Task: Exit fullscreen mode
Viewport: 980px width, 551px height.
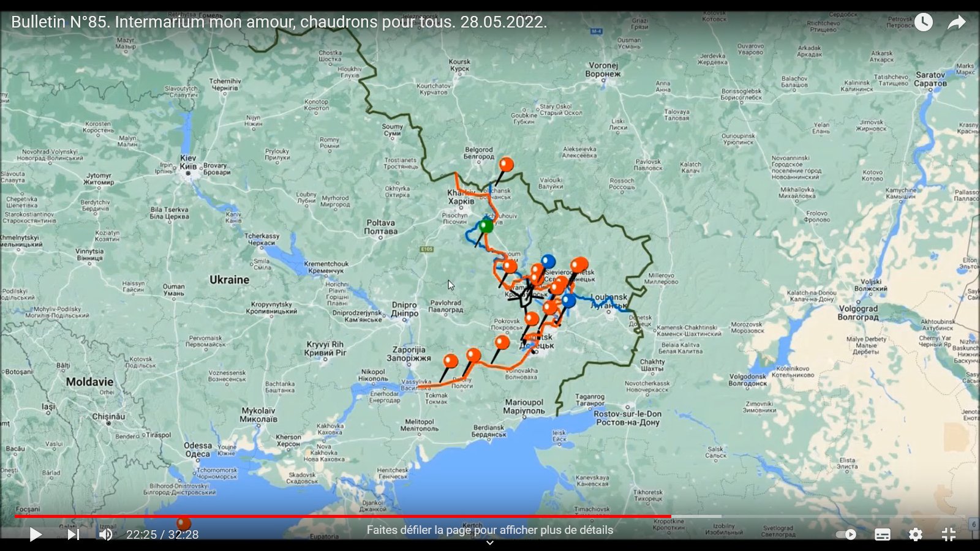Action: 948,534
